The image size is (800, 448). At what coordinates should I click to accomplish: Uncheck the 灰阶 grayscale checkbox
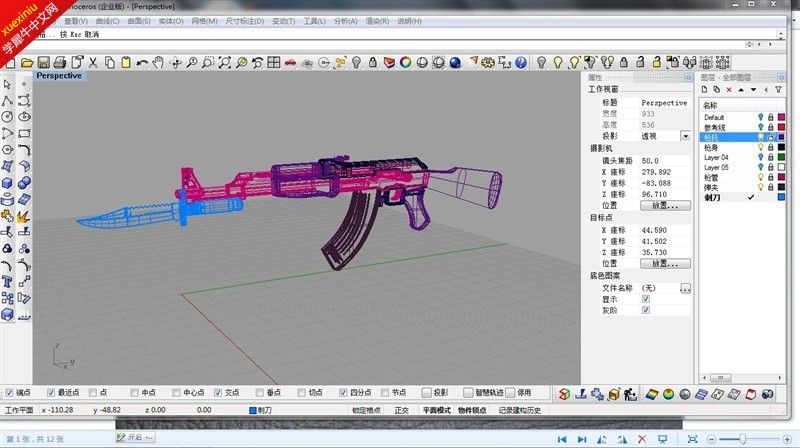pyautogui.click(x=646, y=310)
